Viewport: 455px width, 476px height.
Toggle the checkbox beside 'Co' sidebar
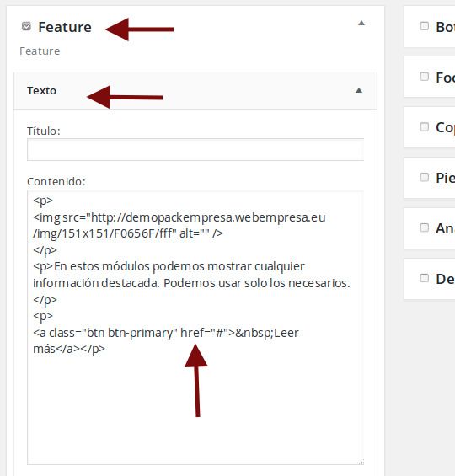point(424,127)
